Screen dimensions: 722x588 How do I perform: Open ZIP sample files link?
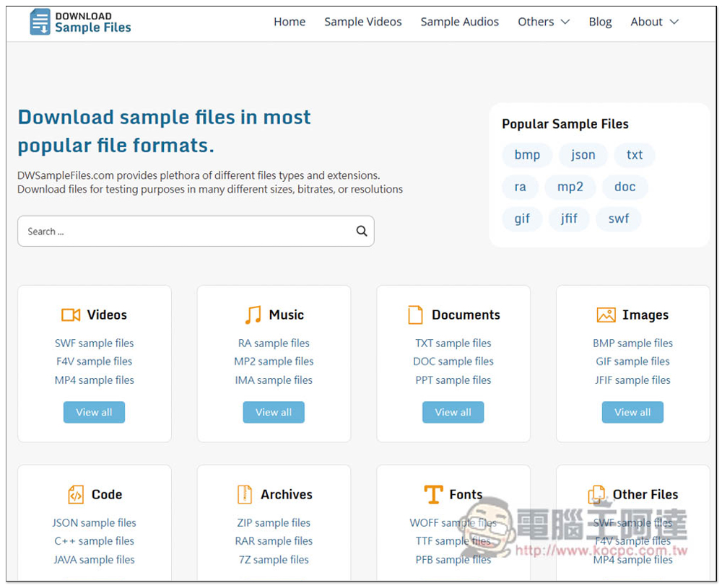(x=274, y=523)
